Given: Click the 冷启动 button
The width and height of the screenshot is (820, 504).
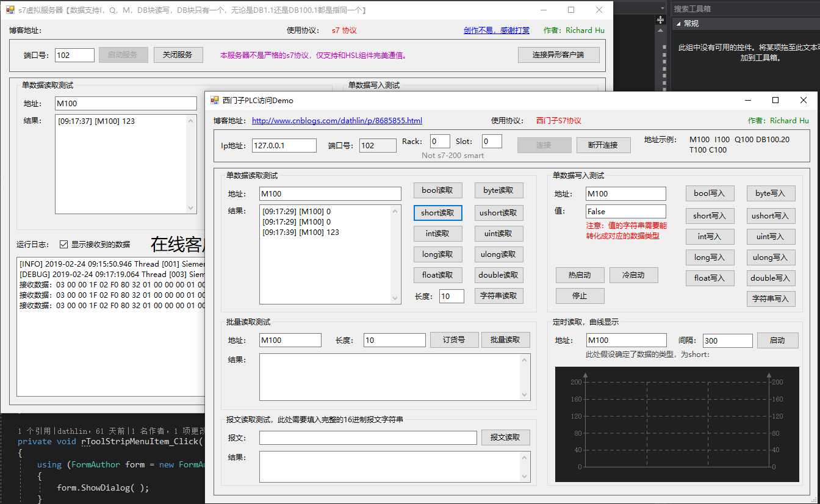Looking at the screenshot, I should (633, 275).
